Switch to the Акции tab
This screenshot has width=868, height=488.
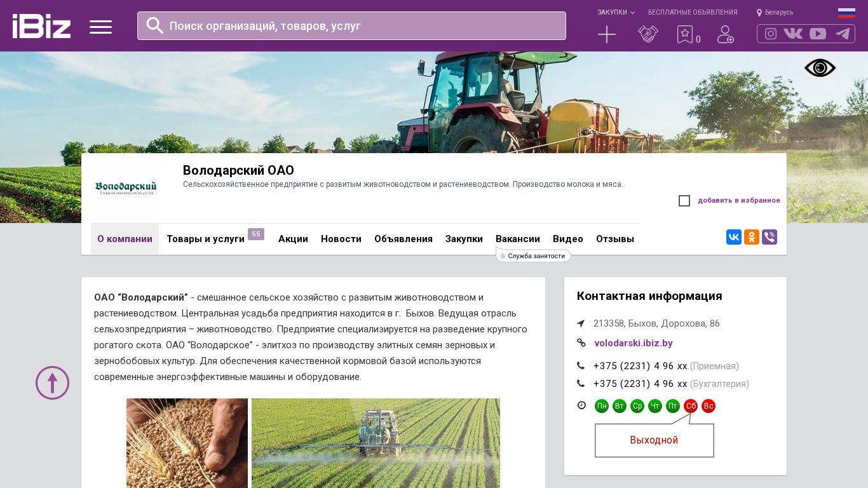click(x=293, y=239)
